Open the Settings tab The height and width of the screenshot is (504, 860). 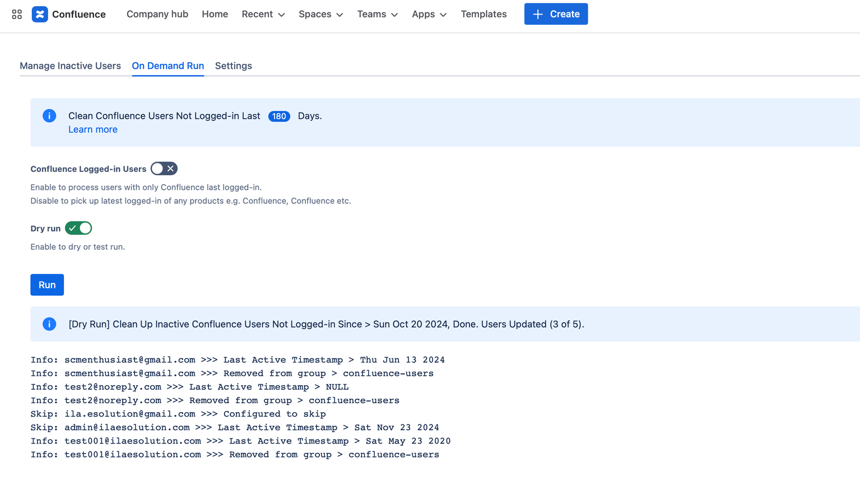tap(234, 66)
